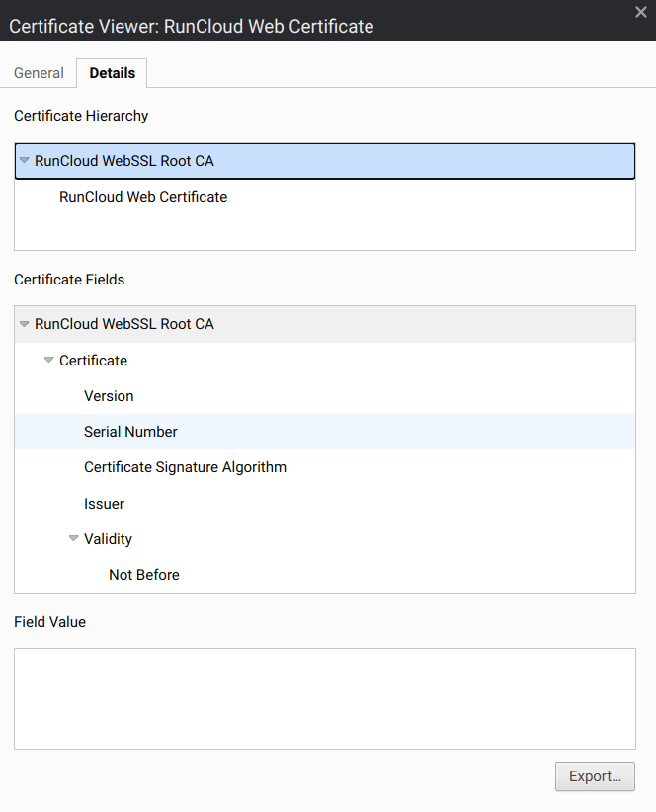This screenshot has width=656, height=812.
Task: Collapse RunCloud WebSSL Root CA in Certificate Fields
Action: click(x=24, y=324)
